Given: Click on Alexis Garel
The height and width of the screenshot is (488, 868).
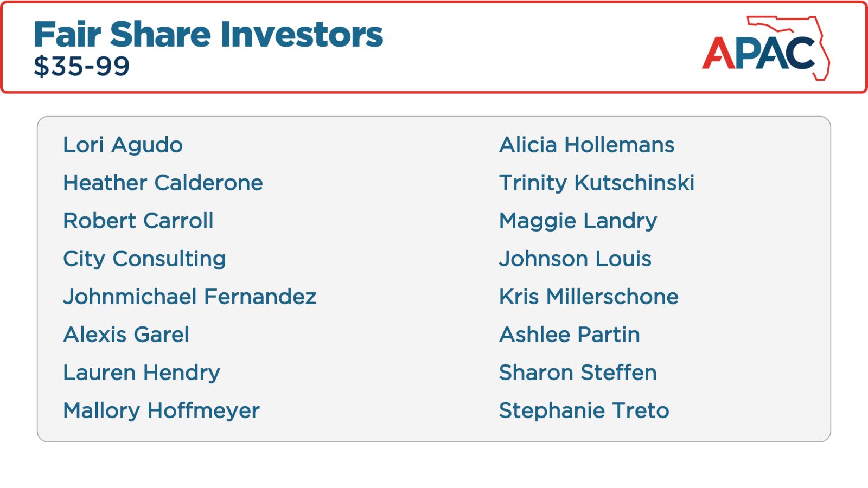Looking at the screenshot, I should click(x=126, y=335).
